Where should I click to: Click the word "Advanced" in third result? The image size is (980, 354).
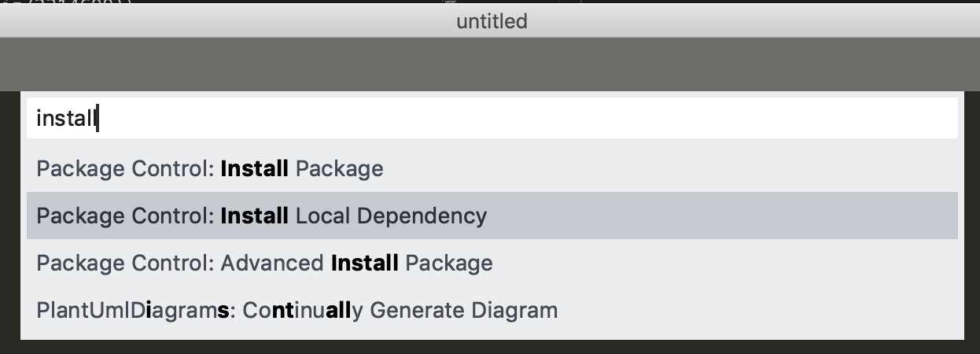272,263
